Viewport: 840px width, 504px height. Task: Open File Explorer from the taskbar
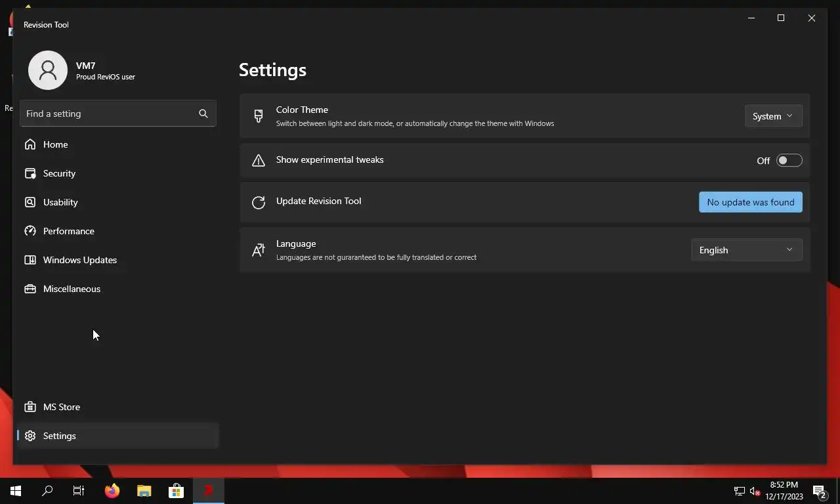[x=144, y=491]
